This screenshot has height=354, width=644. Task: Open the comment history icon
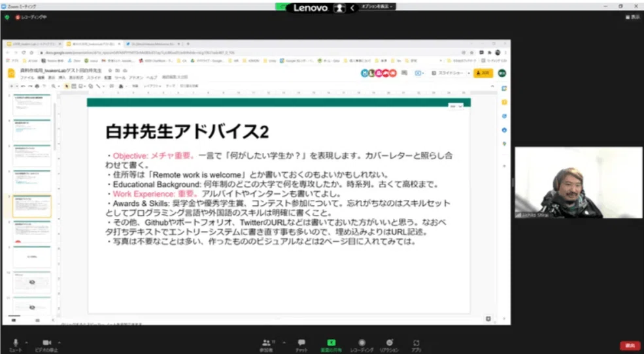(x=404, y=73)
